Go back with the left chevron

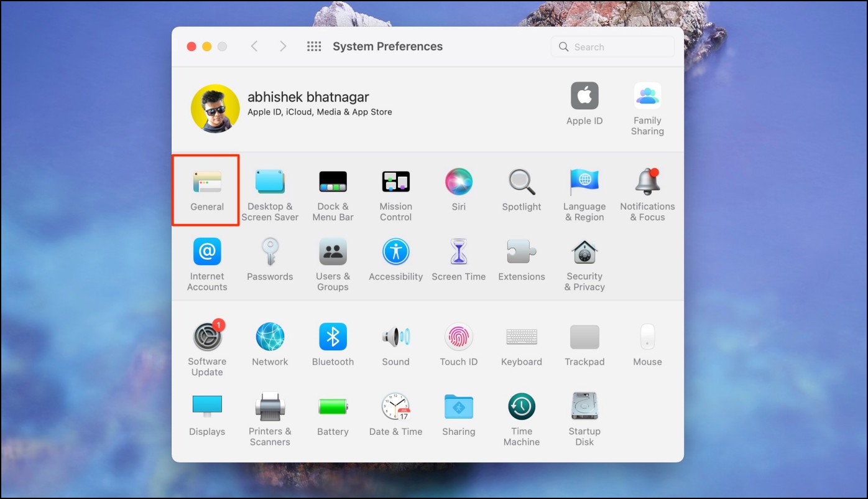(x=254, y=46)
